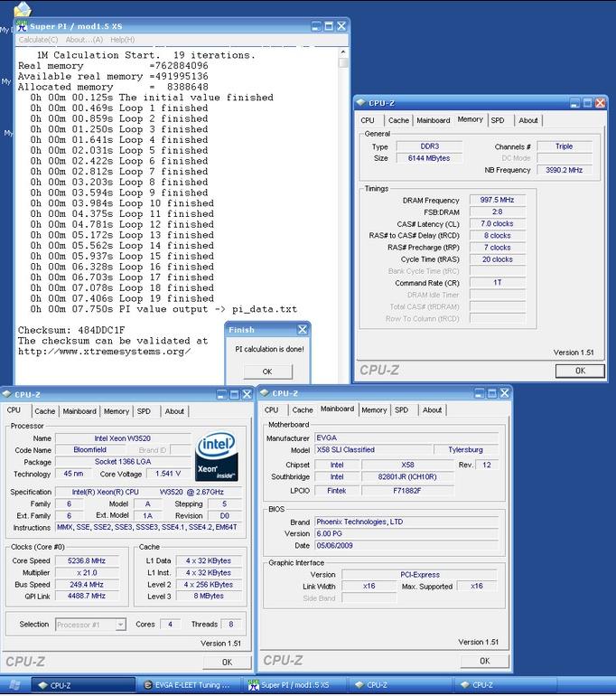Click the Channels # value Triple
This screenshot has height=696, width=616.
click(565, 146)
